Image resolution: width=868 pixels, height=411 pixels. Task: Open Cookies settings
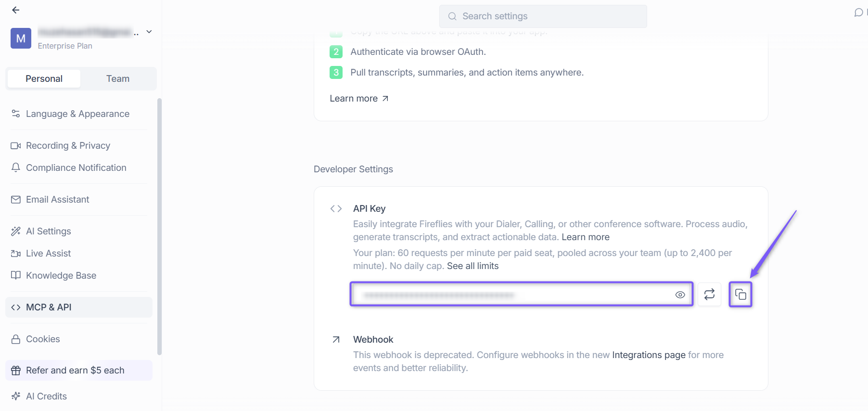(x=79, y=339)
